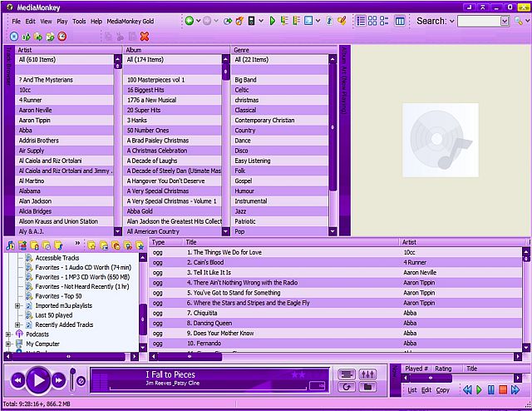Click Genre list scroll-down arrow
Image resolution: width=532 pixels, height=411 pixels.
[x=332, y=231]
